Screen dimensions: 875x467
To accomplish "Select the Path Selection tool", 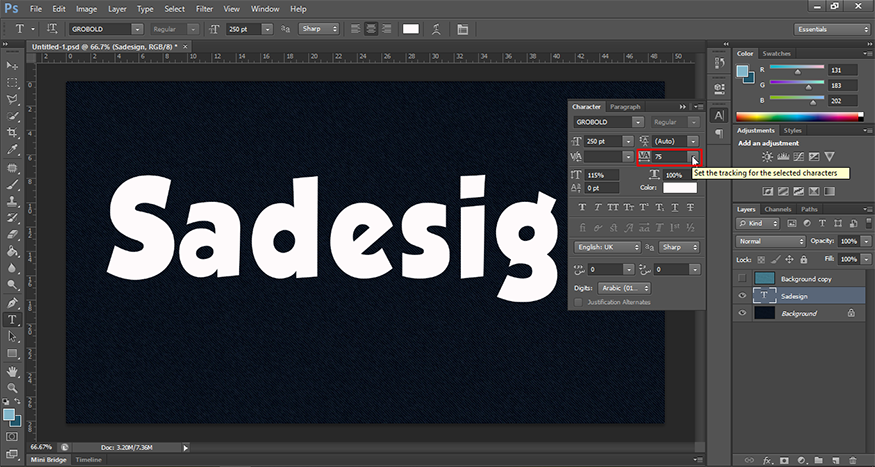I will coord(12,336).
